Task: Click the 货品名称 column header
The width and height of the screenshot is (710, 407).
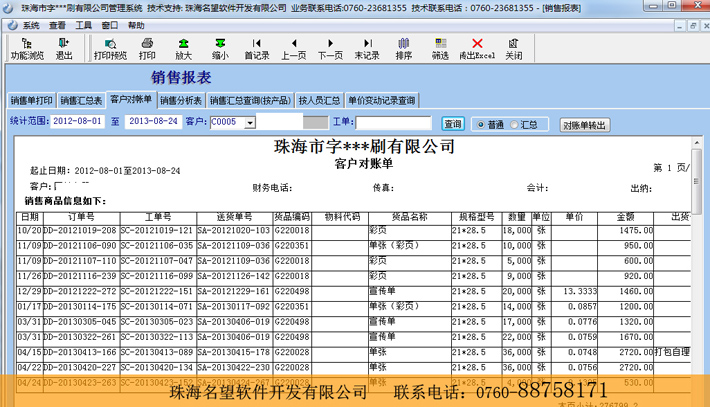Action: [409, 217]
